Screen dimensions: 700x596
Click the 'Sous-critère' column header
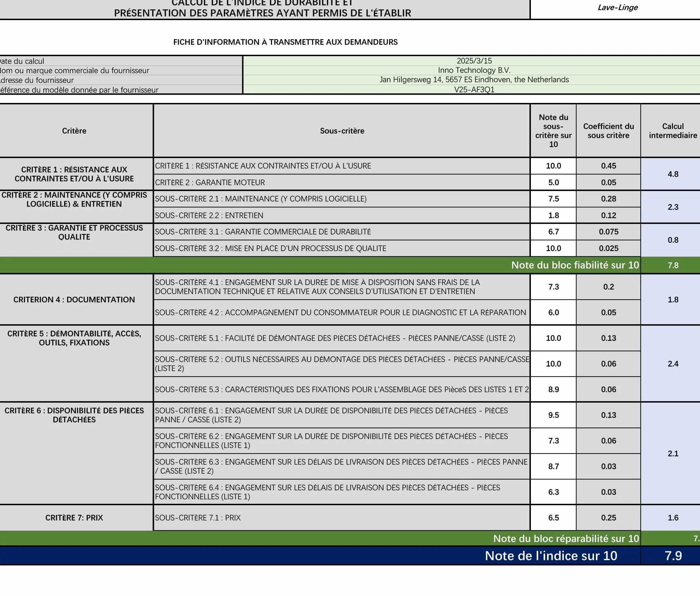click(342, 131)
